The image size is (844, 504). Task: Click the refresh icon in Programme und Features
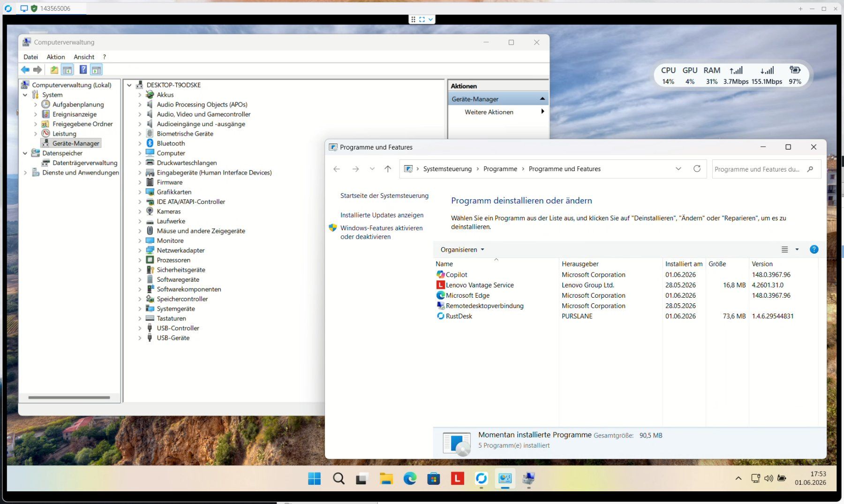click(x=697, y=169)
